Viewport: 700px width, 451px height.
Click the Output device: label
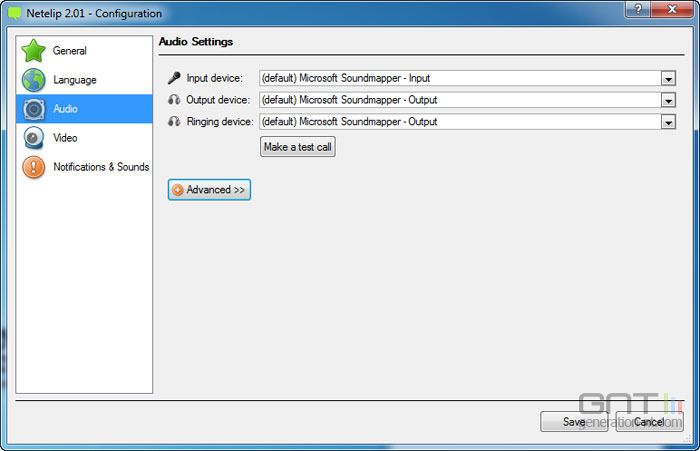click(x=218, y=100)
